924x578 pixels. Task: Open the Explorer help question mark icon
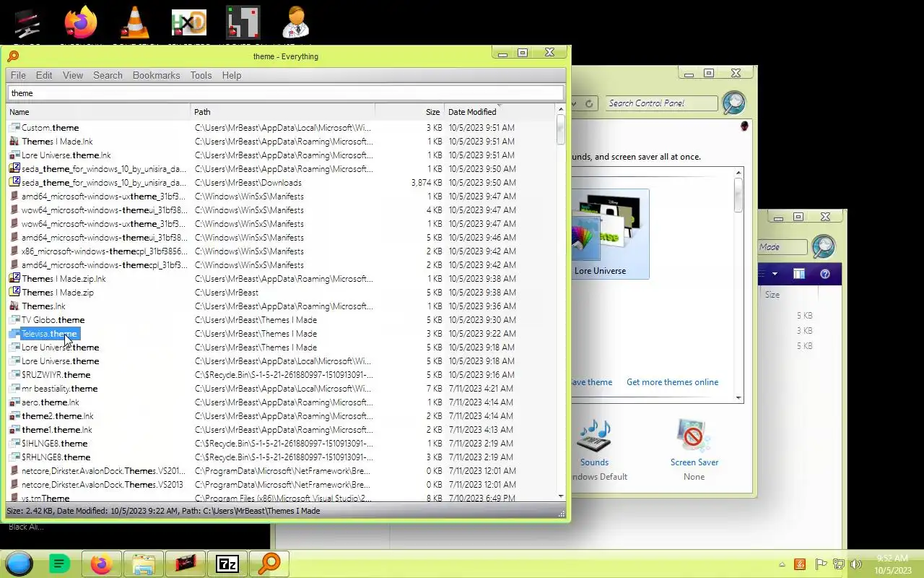pyautogui.click(x=825, y=274)
